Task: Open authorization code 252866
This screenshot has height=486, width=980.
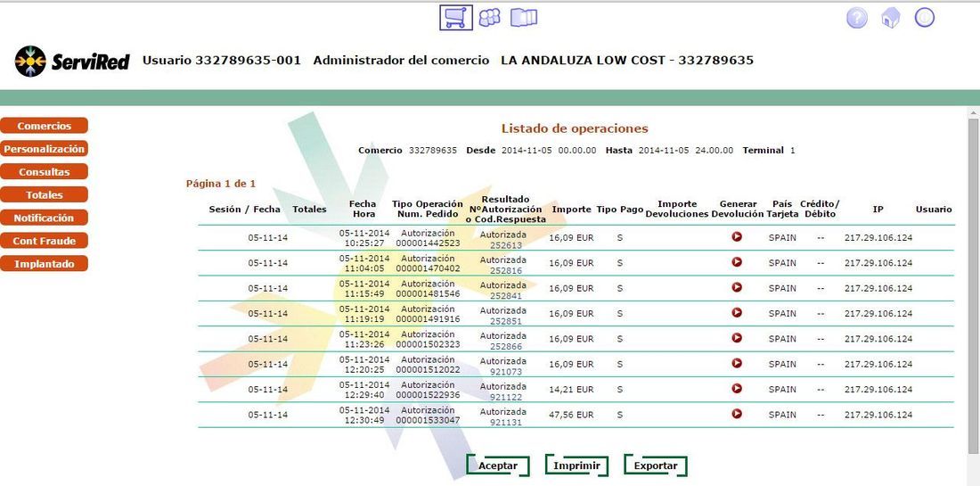Action: [x=506, y=346]
